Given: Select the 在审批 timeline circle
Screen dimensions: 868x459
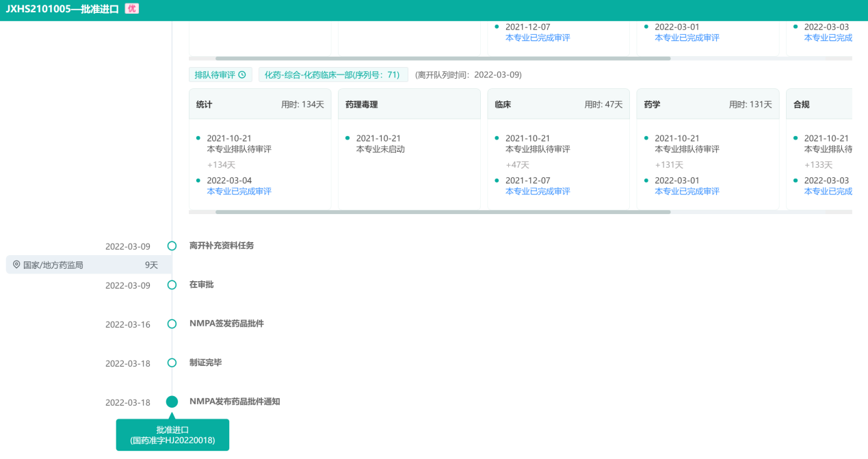Looking at the screenshot, I should coord(172,285).
